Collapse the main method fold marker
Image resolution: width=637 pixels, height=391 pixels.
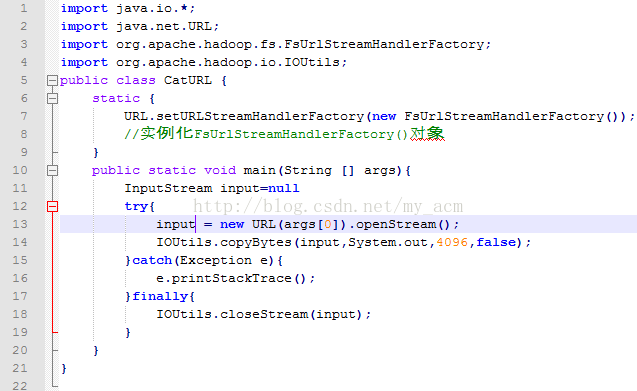click(52, 170)
